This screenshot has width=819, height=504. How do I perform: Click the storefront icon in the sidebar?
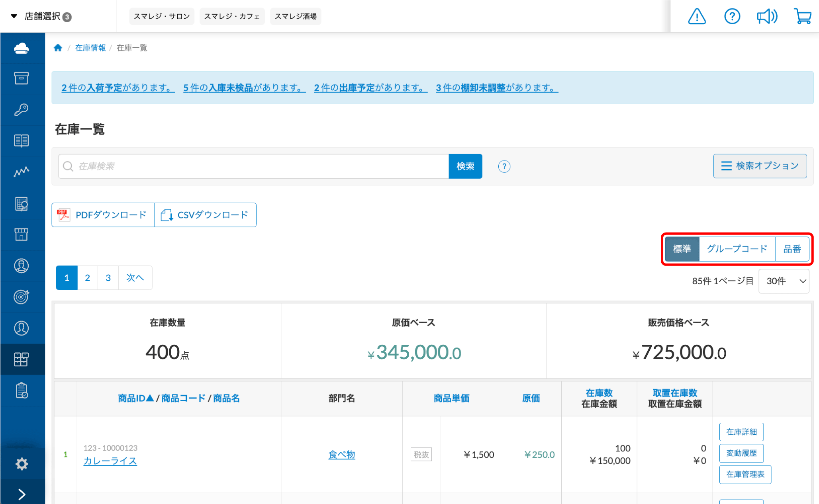(22, 235)
